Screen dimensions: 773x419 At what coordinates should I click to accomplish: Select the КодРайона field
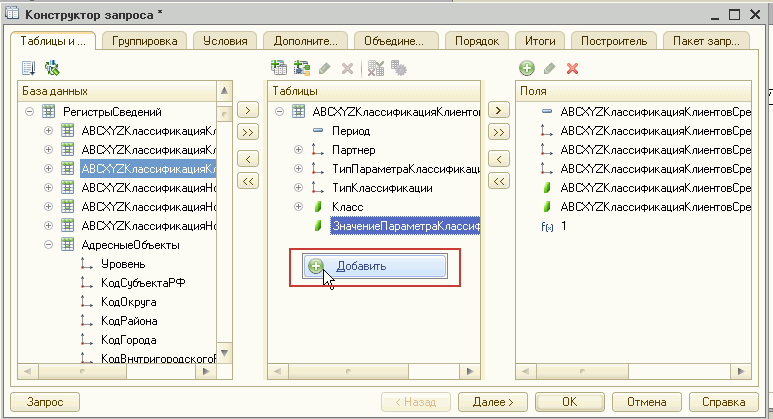click(129, 321)
